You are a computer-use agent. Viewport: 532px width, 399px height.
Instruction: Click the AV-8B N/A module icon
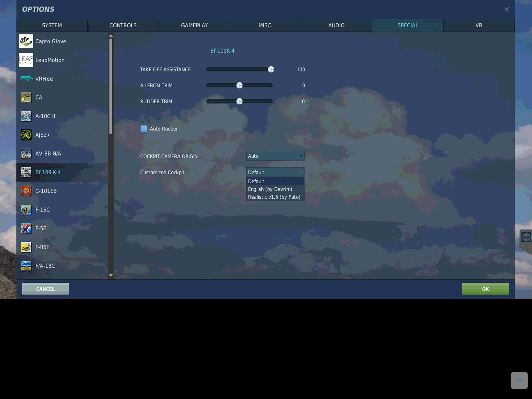[x=26, y=154]
